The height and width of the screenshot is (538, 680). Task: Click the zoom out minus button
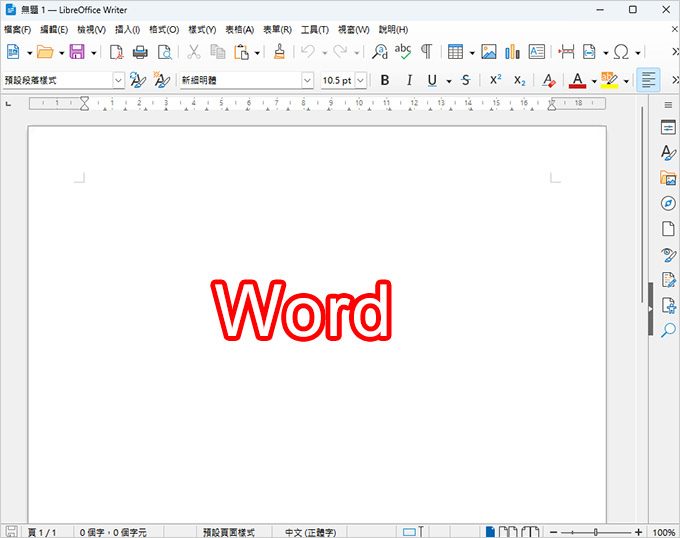click(554, 532)
